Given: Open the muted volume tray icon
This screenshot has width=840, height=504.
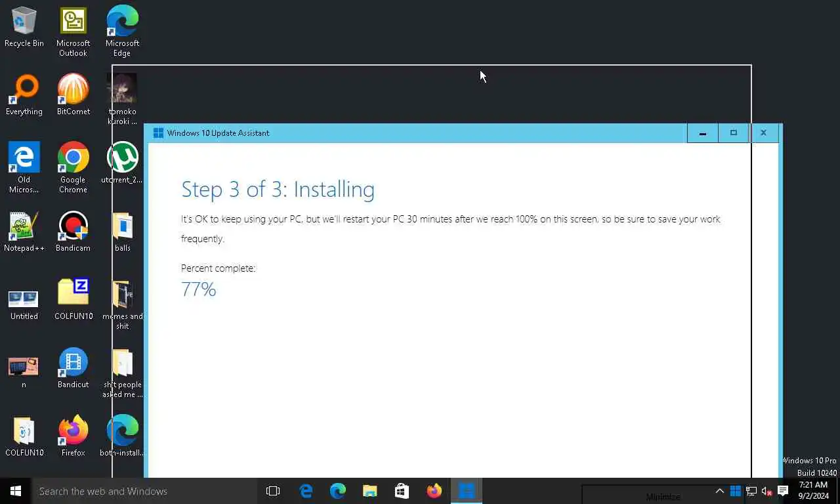Looking at the screenshot, I should click(x=766, y=491).
